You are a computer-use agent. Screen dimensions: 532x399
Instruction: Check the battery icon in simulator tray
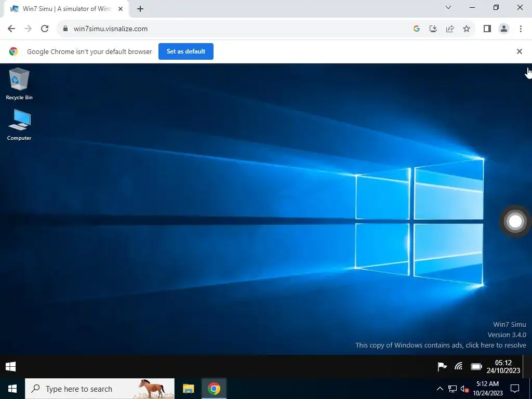tap(476, 366)
